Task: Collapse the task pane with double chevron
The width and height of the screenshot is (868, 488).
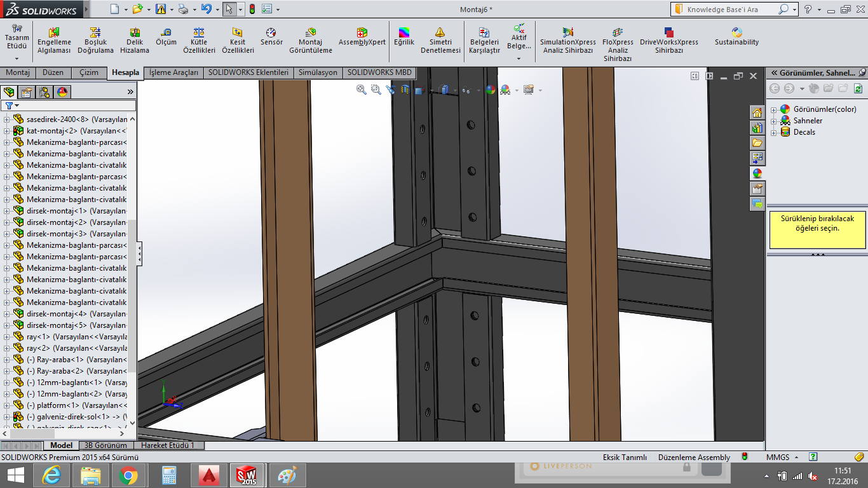Action: (x=774, y=73)
